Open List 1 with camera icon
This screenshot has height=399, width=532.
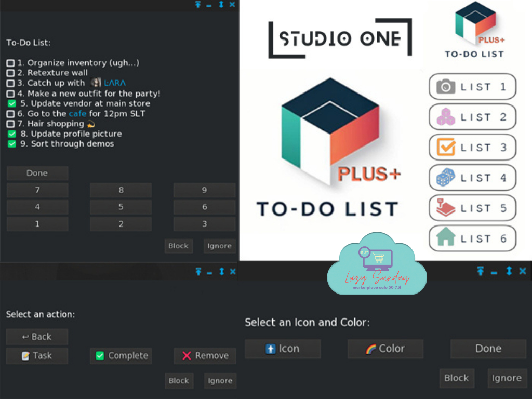[472, 87]
